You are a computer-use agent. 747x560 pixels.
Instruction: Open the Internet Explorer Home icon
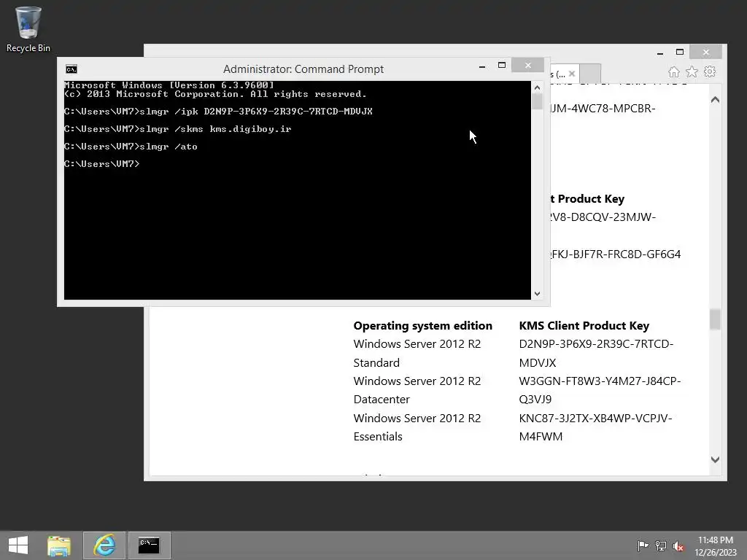(x=673, y=72)
